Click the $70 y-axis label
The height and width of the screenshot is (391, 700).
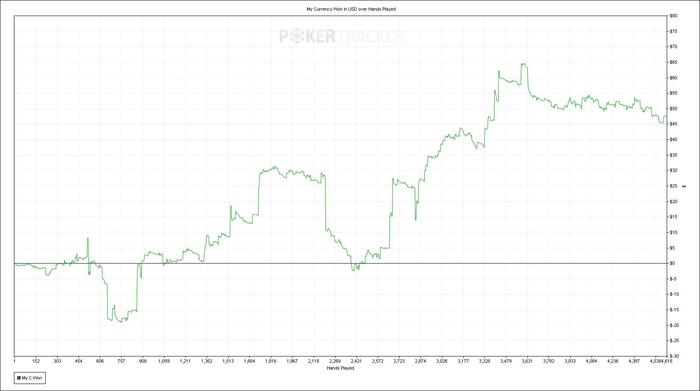673,47
